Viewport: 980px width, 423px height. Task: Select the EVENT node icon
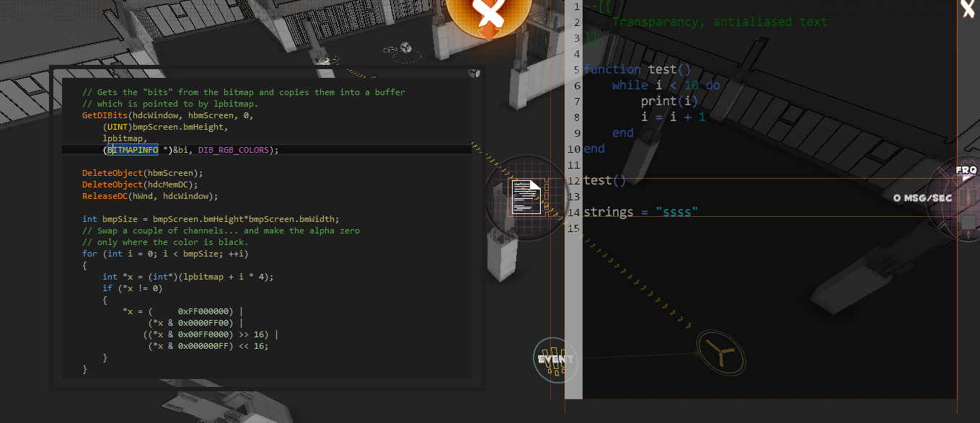pos(556,359)
